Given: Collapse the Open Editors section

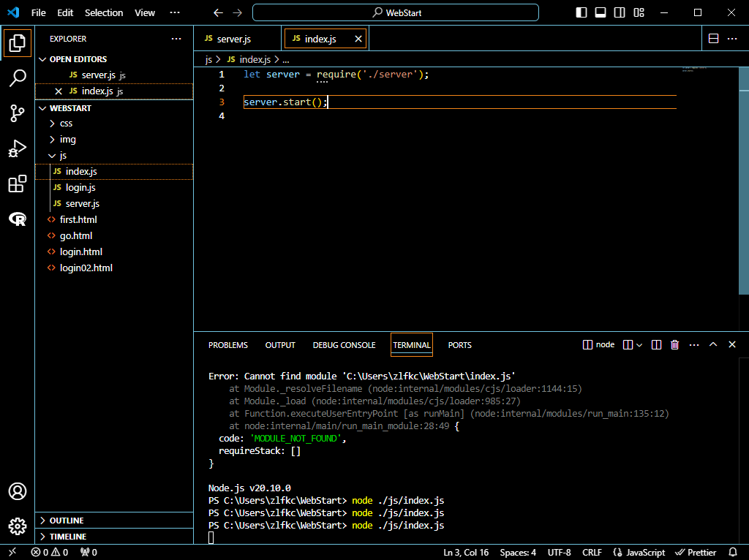Looking at the screenshot, I should click(x=114, y=59).
